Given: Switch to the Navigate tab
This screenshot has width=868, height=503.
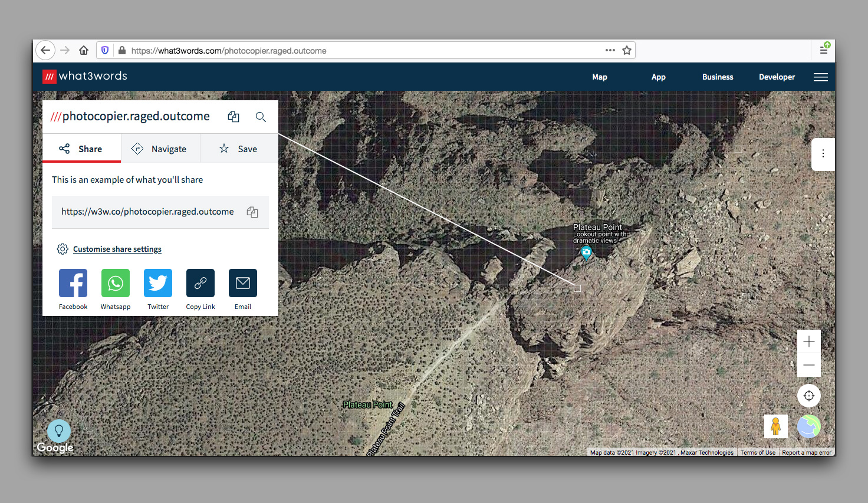Looking at the screenshot, I should click(x=160, y=149).
